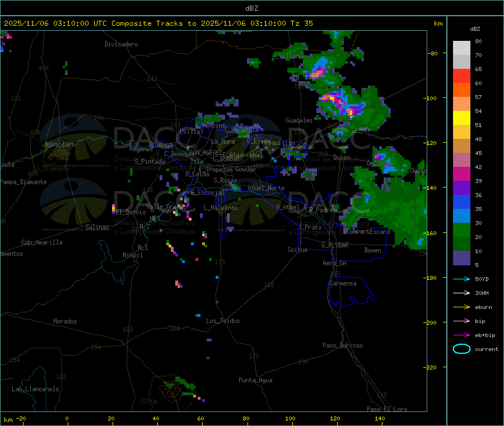Image resolution: width=504 pixels, height=426 pixels.
Task: Click the Atuel_Norte place label
Action: (x=266, y=188)
